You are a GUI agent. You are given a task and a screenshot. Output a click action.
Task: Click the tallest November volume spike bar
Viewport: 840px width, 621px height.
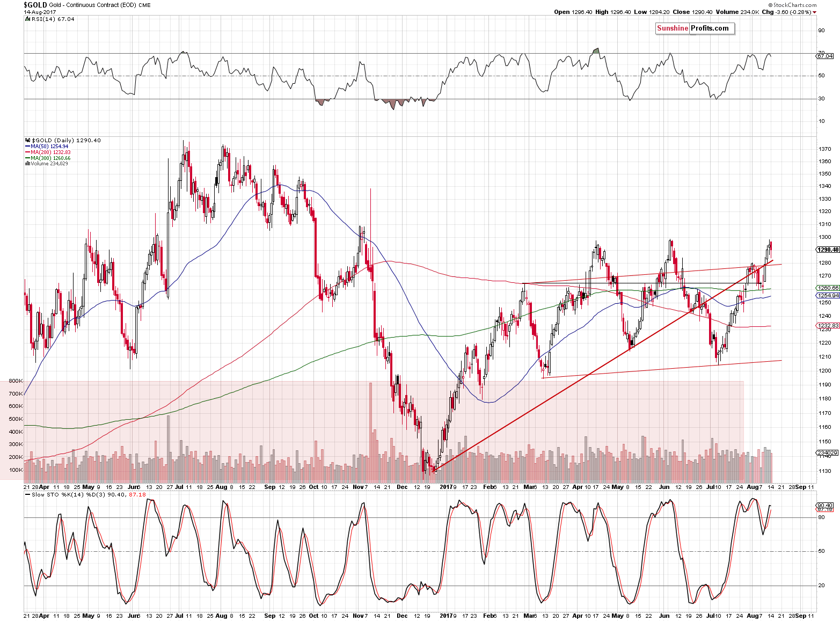(x=370, y=432)
